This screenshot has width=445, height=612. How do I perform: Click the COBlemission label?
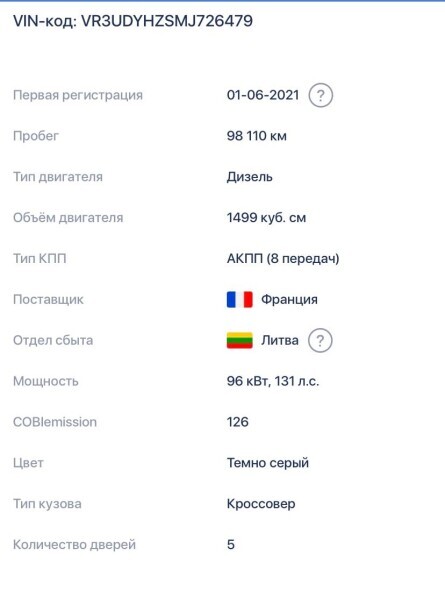coord(55,422)
